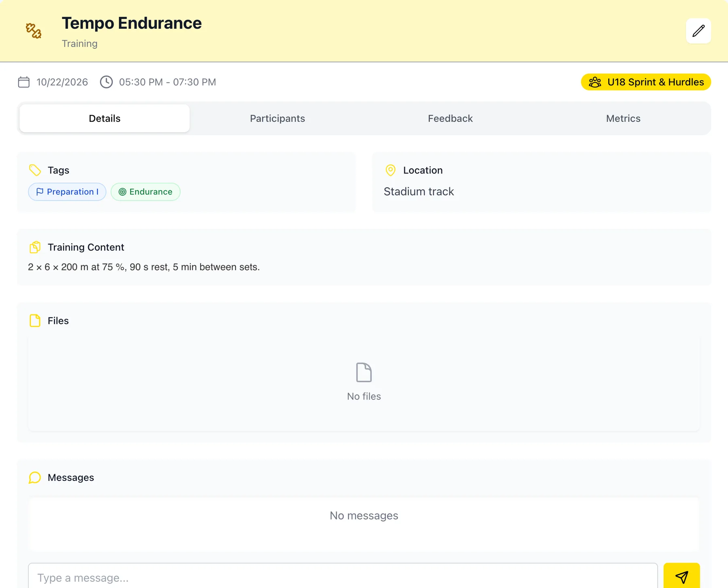728x588 pixels.
Task: Select the Endurance tag
Action: [146, 192]
